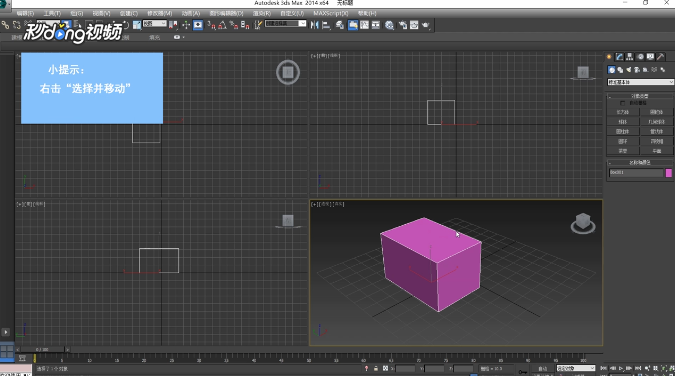
Task: Collapse the Name and Color rollout
Action: pyautogui.click(x=640, y=162)
